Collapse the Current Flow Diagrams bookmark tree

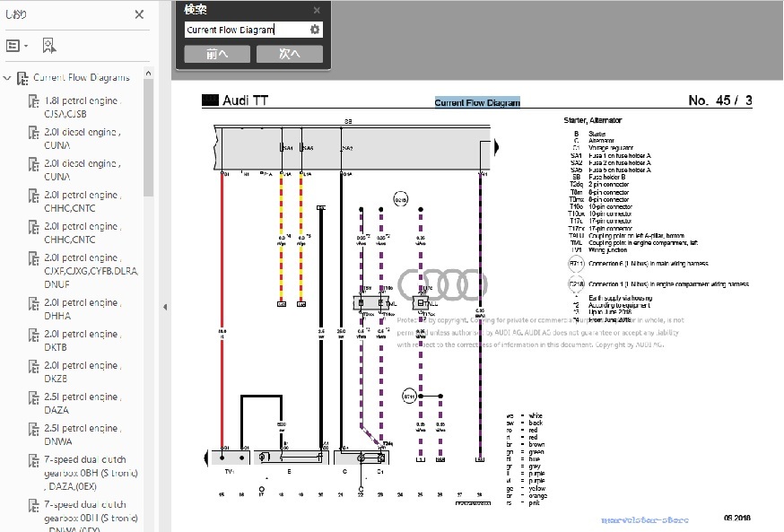[x=7, y=78]
